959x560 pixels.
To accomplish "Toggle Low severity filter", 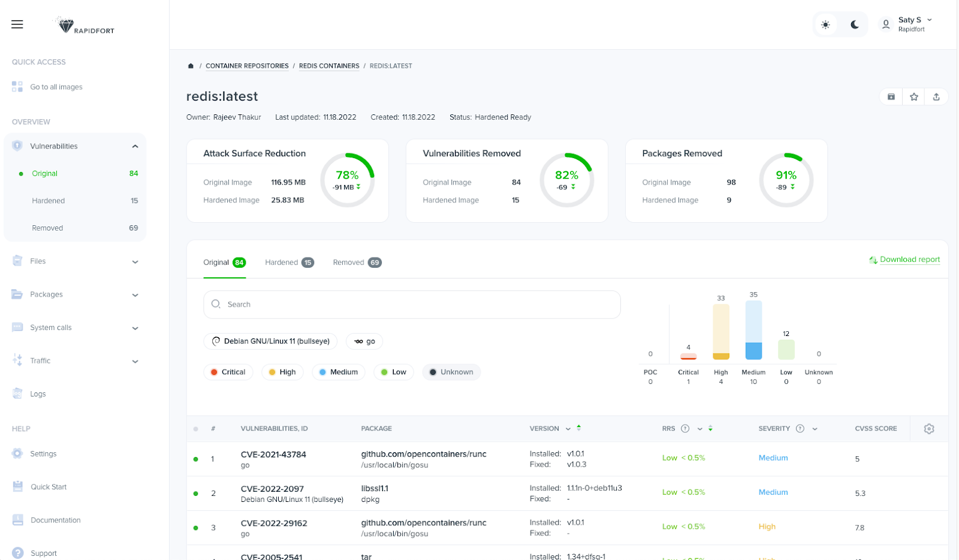I will coord(394,372).
